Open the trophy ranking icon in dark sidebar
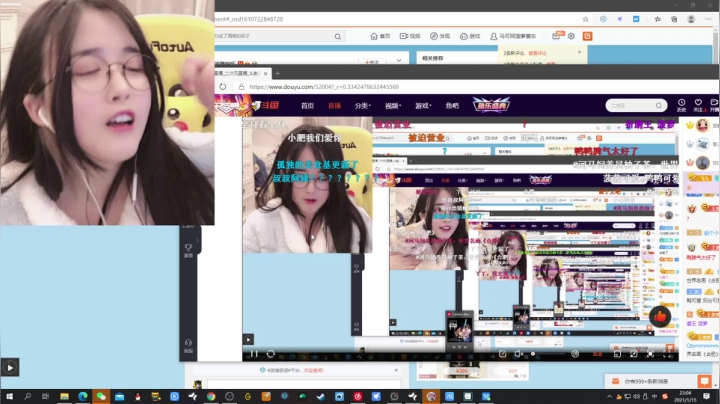This screenshot has width=720, height=404. [x=188, y=249]
